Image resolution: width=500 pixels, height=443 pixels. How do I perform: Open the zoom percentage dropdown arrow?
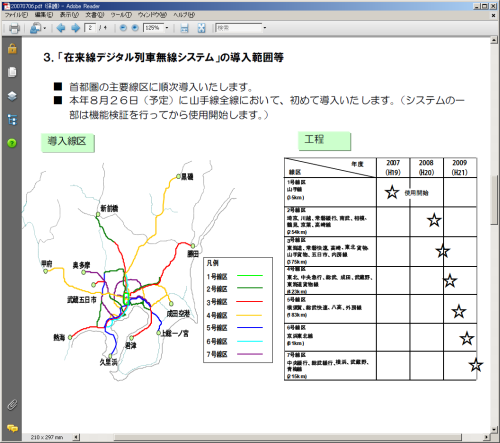(167, 28)
